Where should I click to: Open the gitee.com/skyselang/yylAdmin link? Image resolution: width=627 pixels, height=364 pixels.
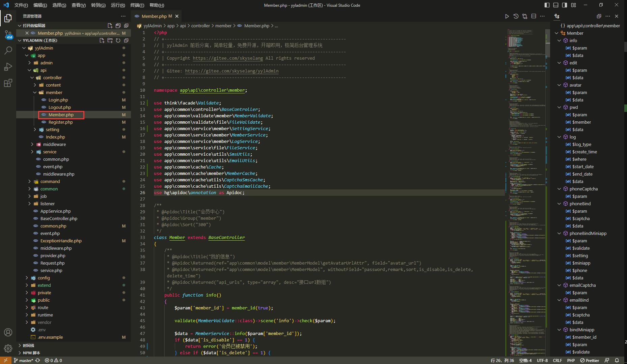coord(231,71)
